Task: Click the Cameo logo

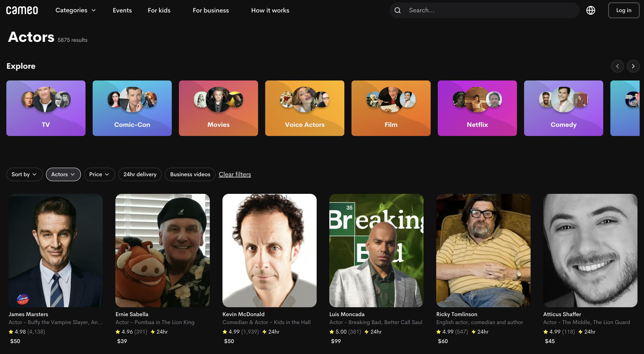Action: click(x=22, y=10)
